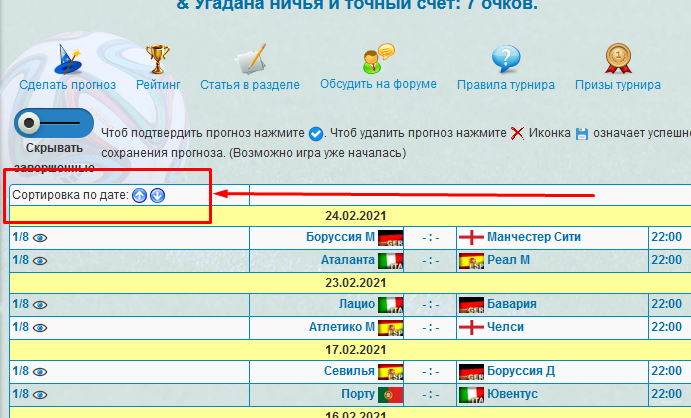691x418 pixels.
Task: Click 22:00 time in Севилья row
Action: 666,371
